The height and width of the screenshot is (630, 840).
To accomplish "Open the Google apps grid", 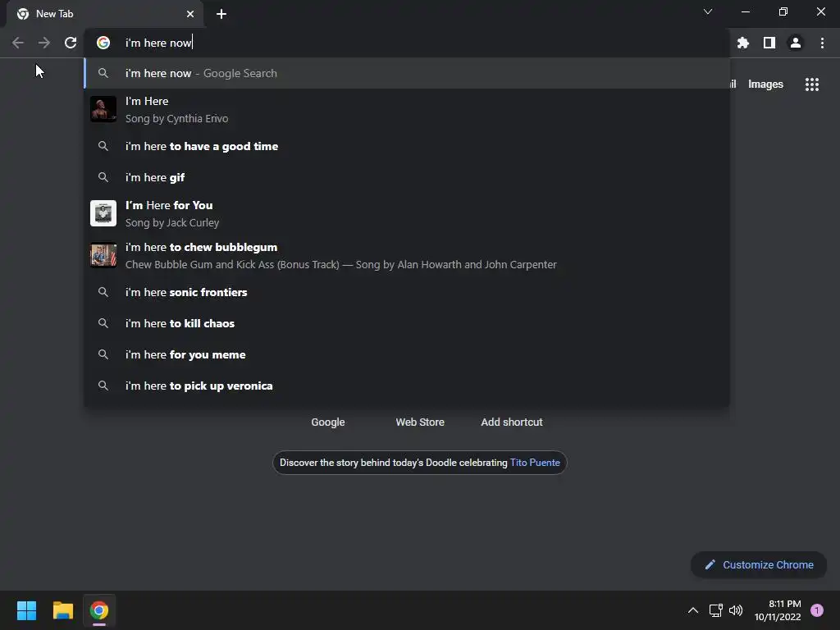I will click(x=812, y=84).
